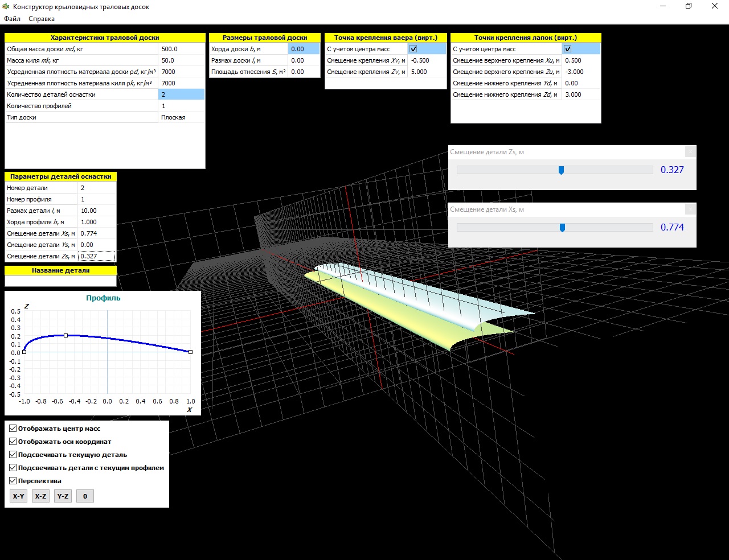Close the Смещение детали Zs slider panel
729x560 pixels.
(x=690, y=152)
